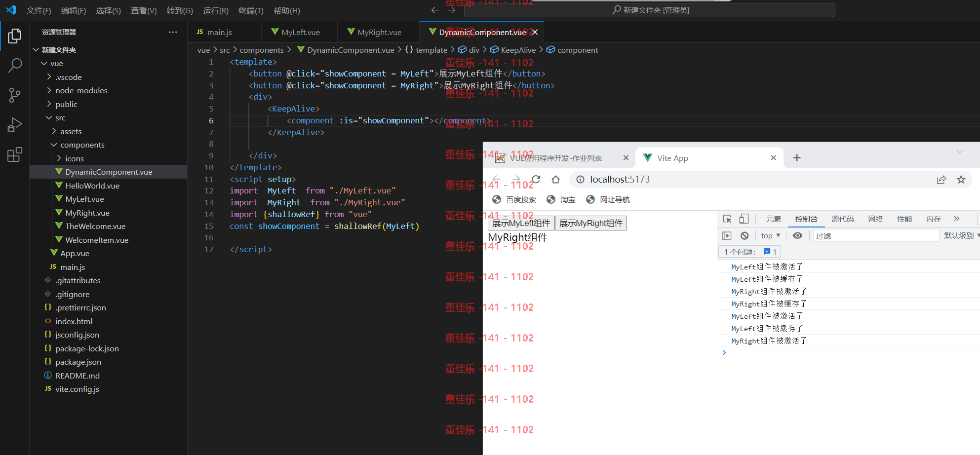The width and height of the screenshot is (980, 455).
Task: Click the 展示MyRight组件 button in the page
Action: 591,223
